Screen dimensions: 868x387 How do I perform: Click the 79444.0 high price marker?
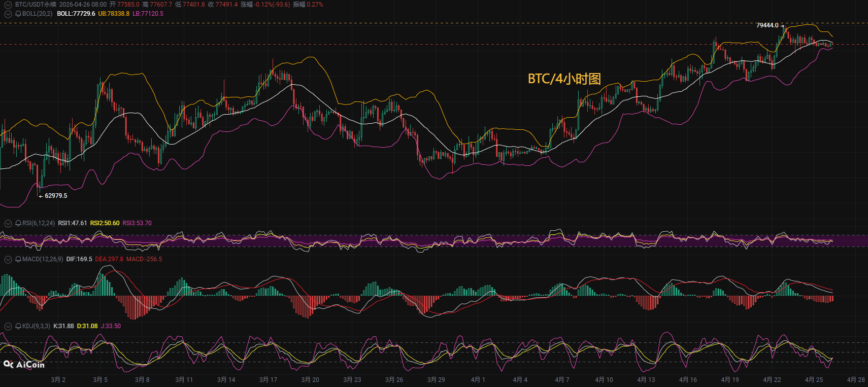[767, 25]
